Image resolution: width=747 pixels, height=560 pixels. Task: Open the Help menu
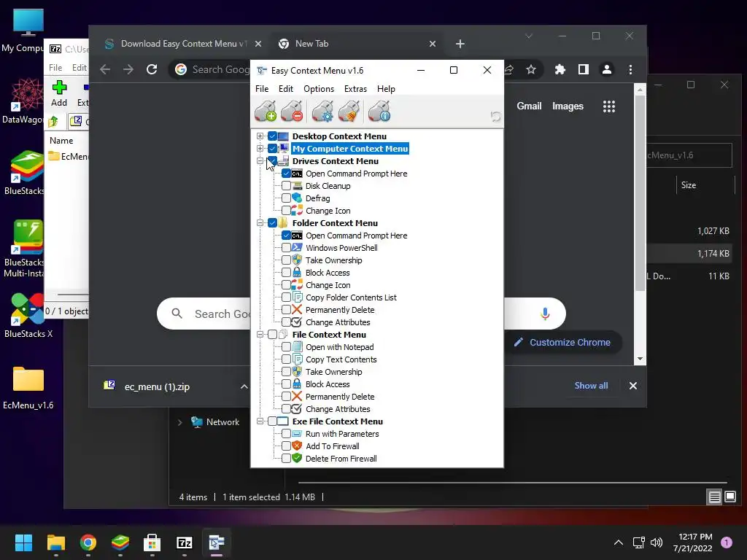coord(386,89)
